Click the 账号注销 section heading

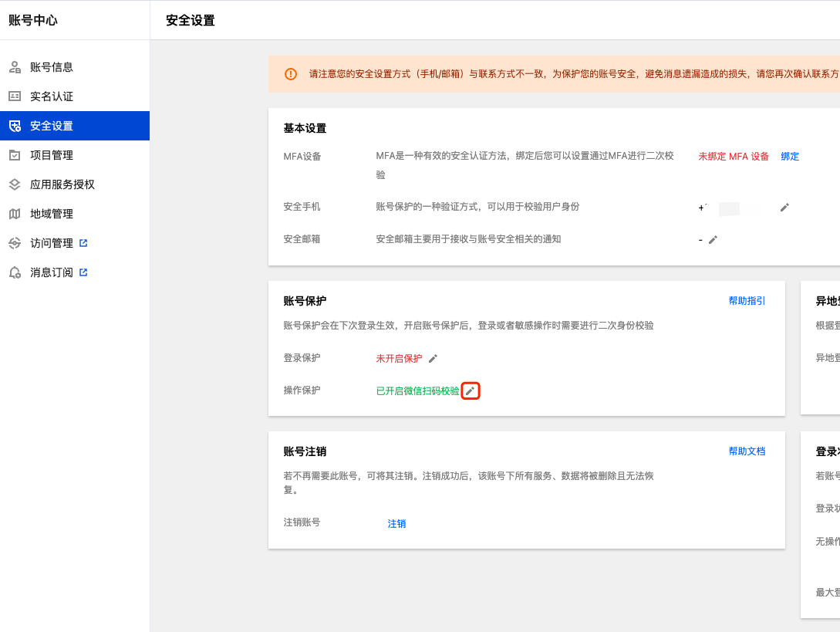point(305,451)
